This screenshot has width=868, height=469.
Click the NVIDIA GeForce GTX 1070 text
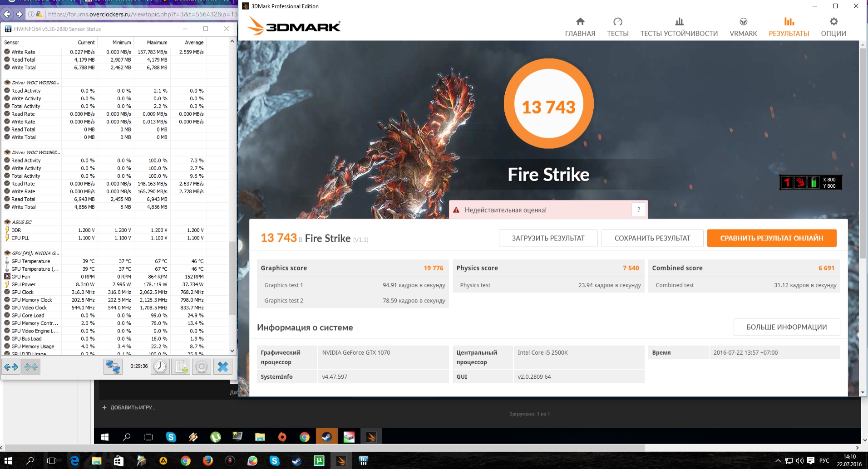point(356,352)
